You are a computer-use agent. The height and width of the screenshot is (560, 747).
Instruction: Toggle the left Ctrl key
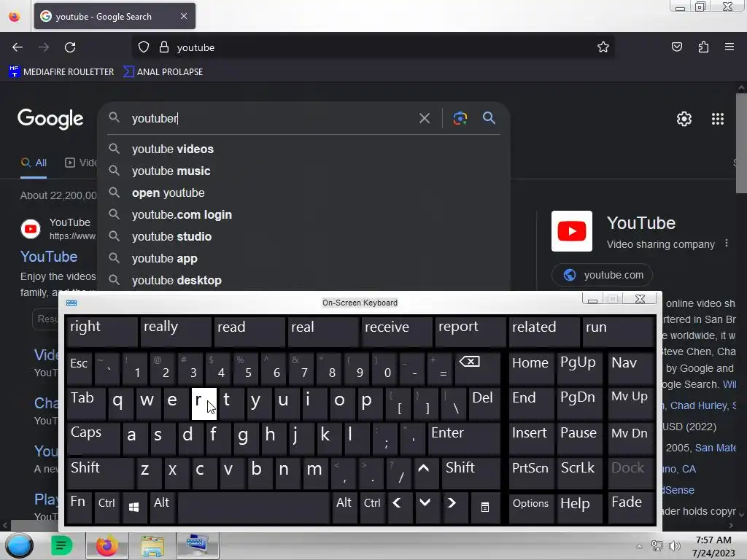tap(107, 507)
